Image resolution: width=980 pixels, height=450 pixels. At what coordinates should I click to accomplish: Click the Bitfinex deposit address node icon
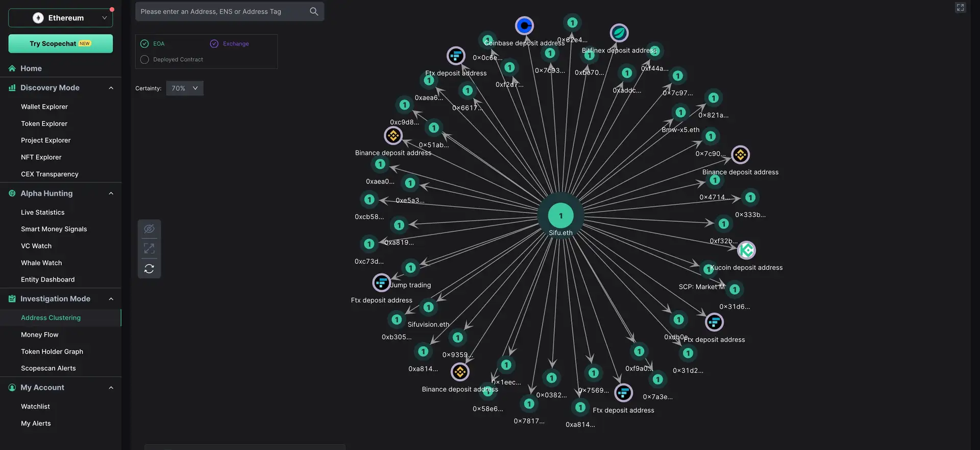coord(619,33)
